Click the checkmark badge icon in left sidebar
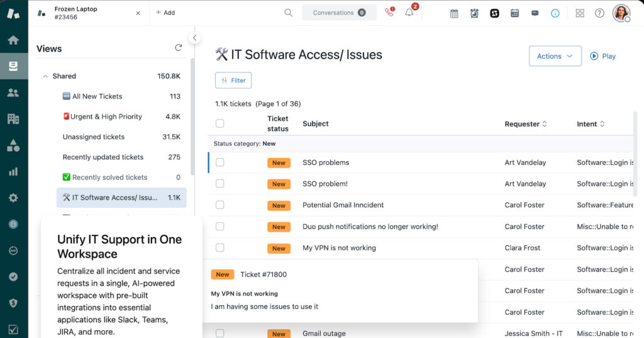This screenshot has width=644, height=338. point(13,277)
